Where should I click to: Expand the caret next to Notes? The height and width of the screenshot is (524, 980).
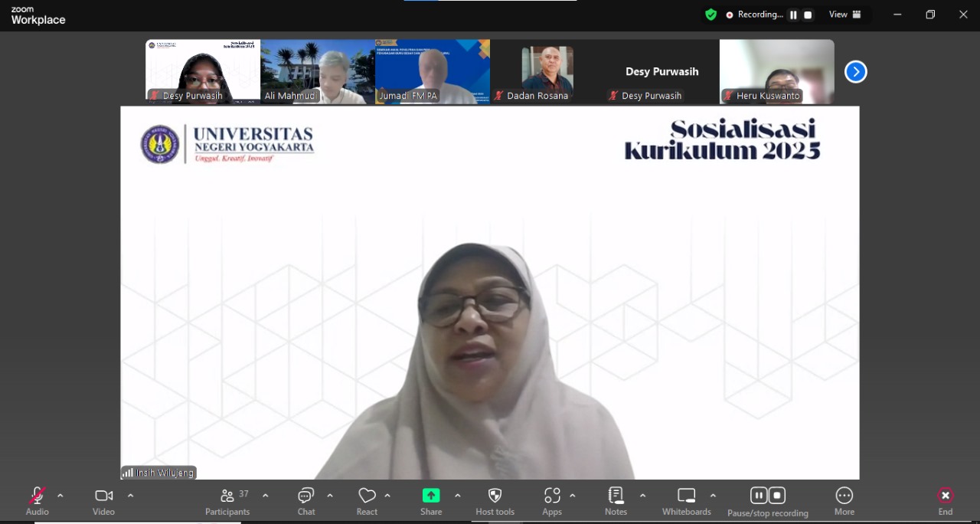click(x=642, y=496)
